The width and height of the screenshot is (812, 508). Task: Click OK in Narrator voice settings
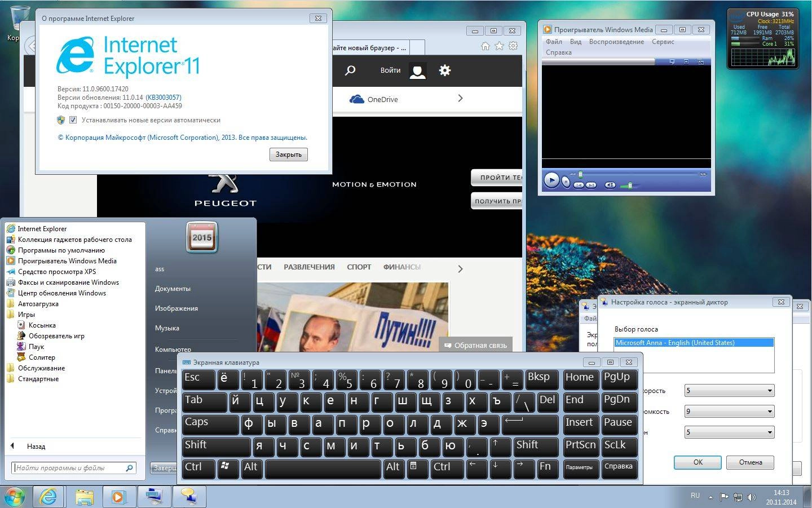click(x=698, y=462)
